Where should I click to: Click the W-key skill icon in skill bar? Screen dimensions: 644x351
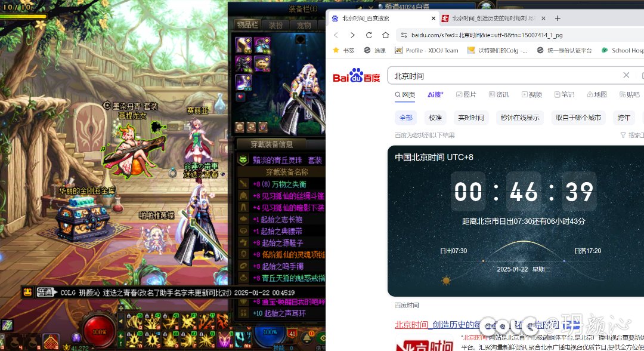pos(152,321)
